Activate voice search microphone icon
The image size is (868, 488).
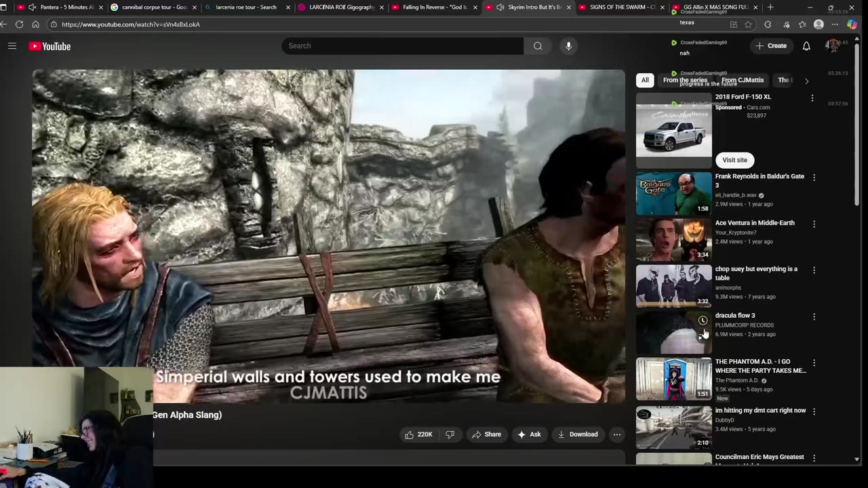coord(568,46)
